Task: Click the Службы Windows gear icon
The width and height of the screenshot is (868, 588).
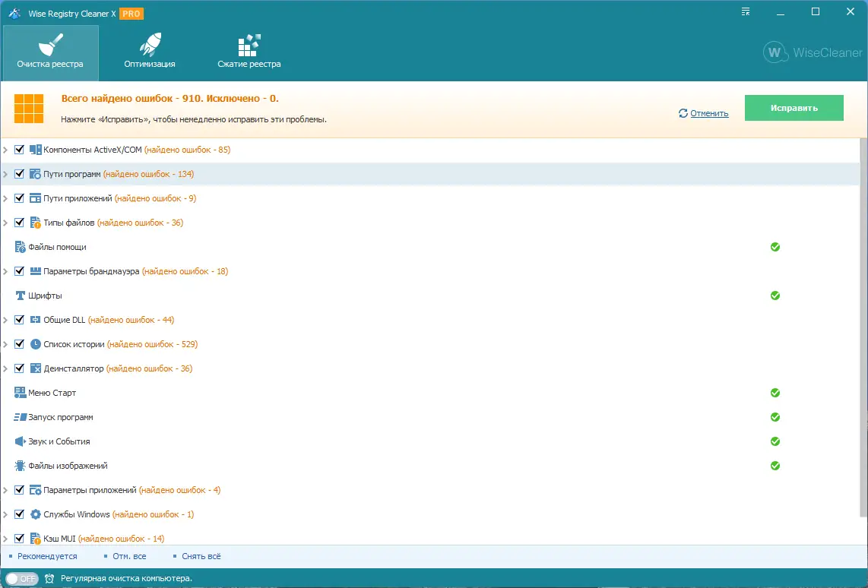Action: (x=36, y=514)
